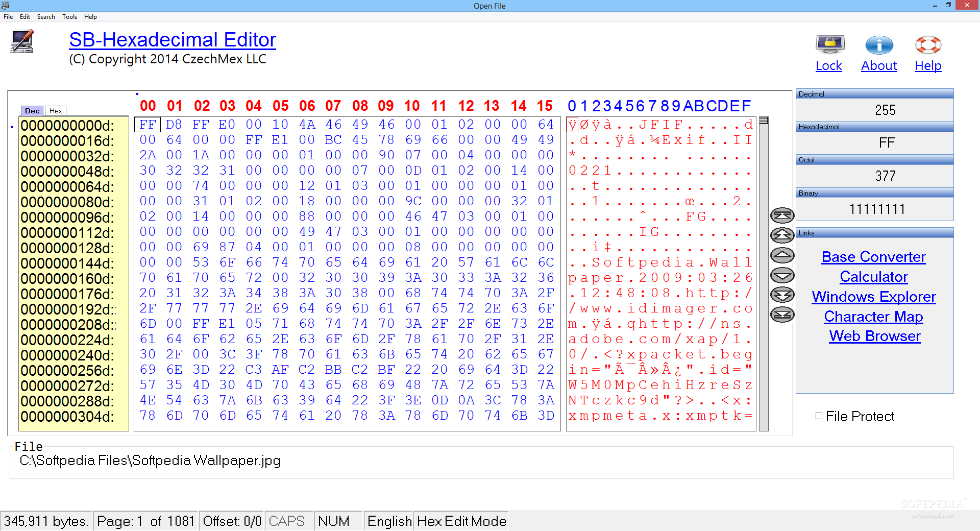This screenshot has width=980, height=531.
Task: Switch offset display to Hex tab
Action: [x=56, y=111]
